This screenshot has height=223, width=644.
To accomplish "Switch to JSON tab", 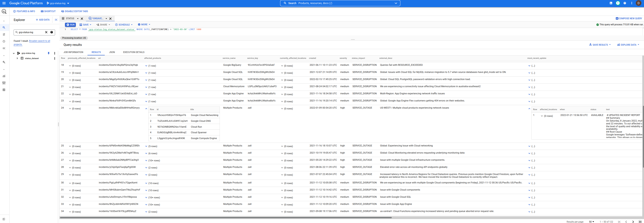I will [112, 52].
